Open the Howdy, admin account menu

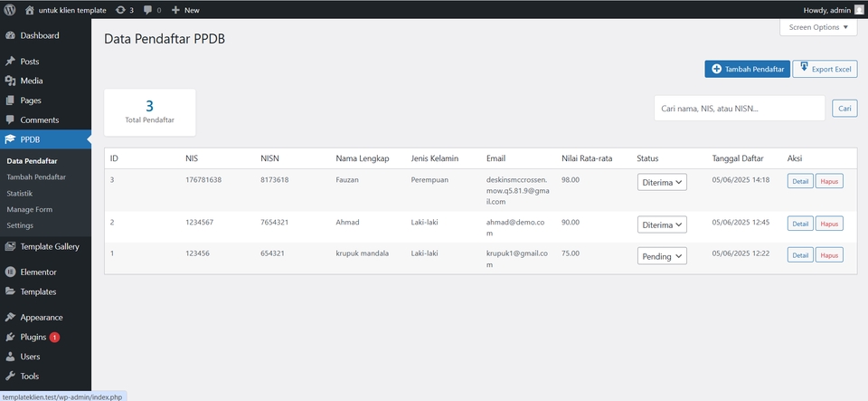(x=833, y=10)
